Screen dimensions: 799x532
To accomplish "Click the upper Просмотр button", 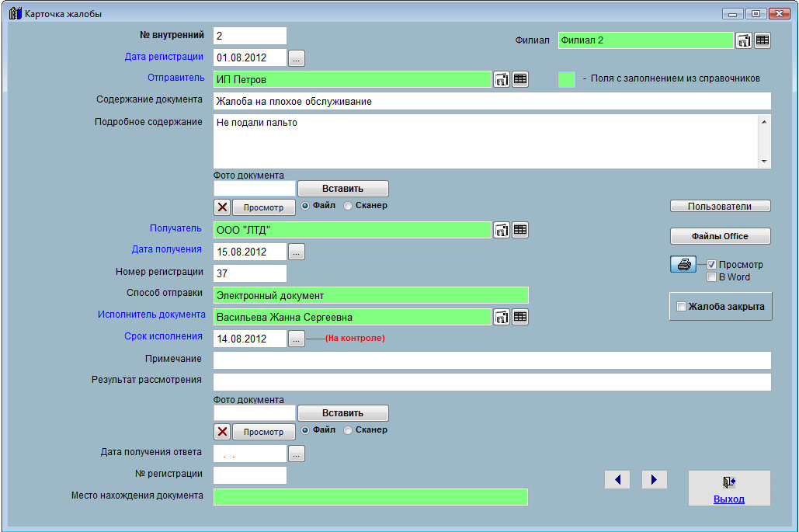I will [x=263, y=207].
